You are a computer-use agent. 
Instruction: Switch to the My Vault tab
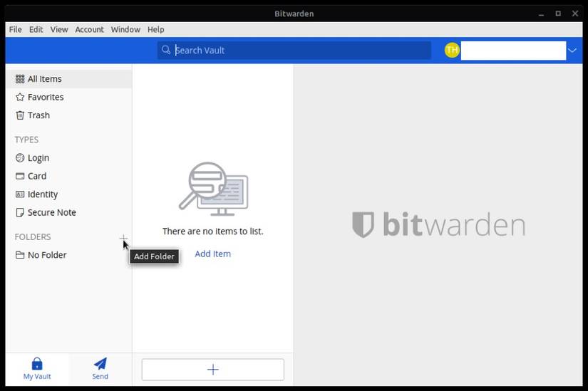pyautogui.click(x=37, y=369)
